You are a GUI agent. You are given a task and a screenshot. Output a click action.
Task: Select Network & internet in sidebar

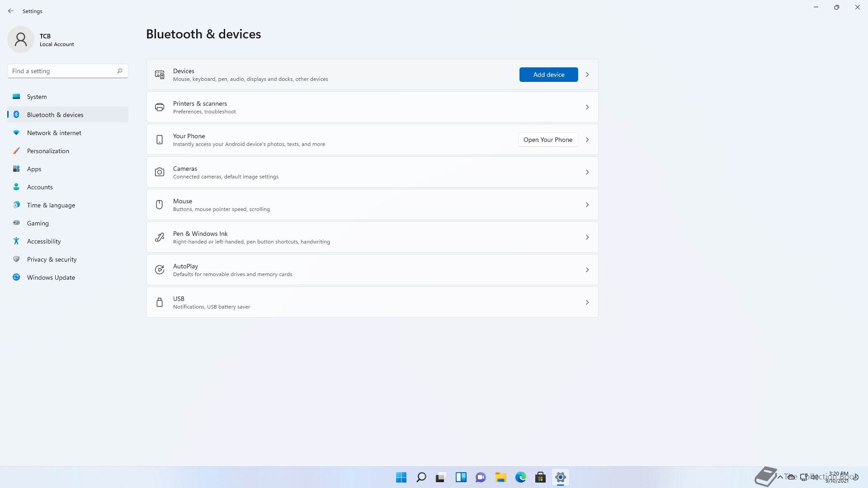(68, 133)
